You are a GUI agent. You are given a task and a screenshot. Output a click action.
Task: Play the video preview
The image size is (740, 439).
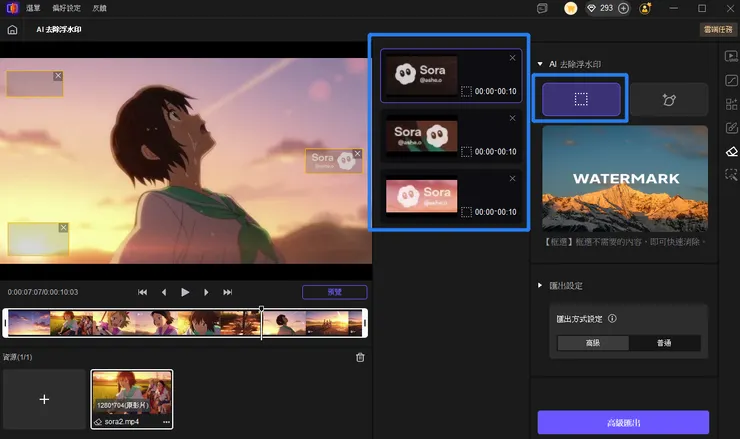pyautogui.click(x=185, y=292)
